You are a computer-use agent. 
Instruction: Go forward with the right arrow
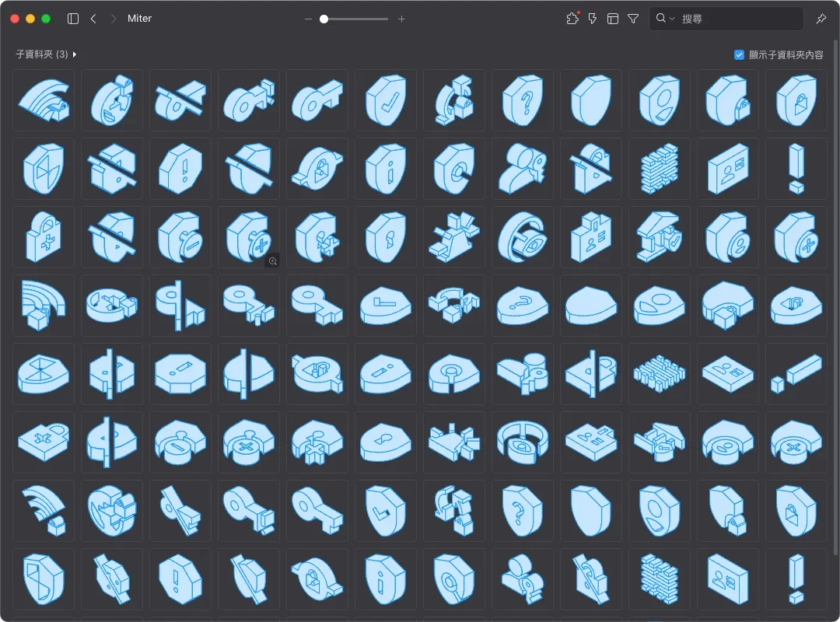114,19
